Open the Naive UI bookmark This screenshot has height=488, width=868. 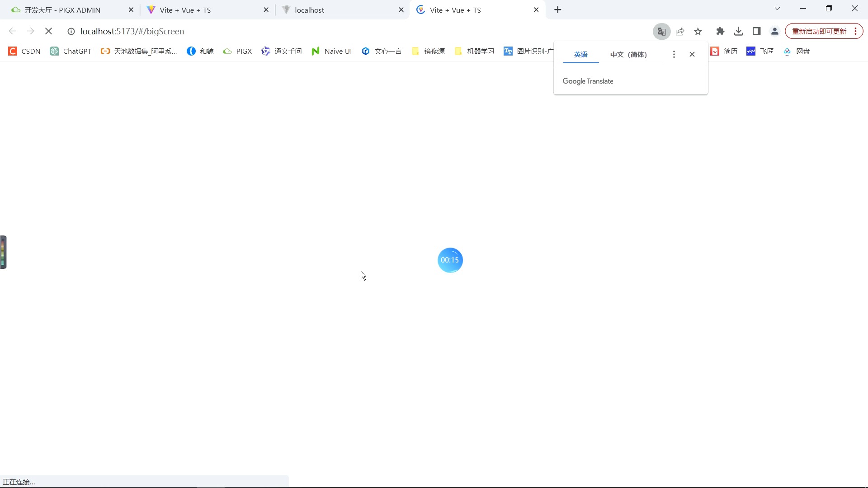[331, 51]
